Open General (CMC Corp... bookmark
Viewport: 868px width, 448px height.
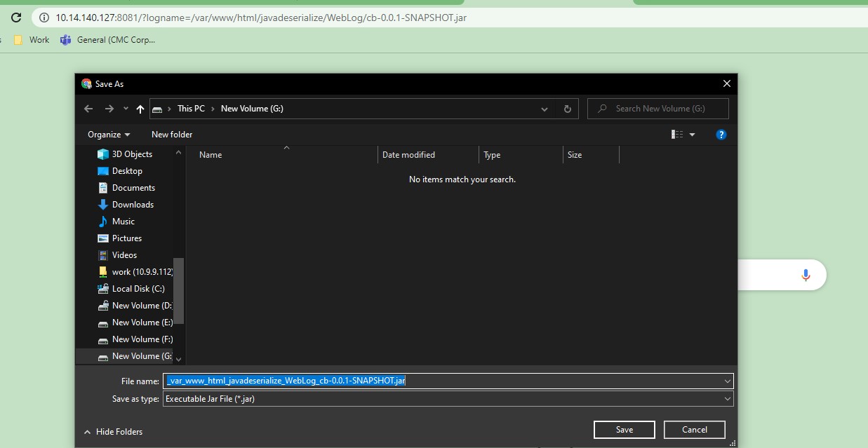point(108,40)
